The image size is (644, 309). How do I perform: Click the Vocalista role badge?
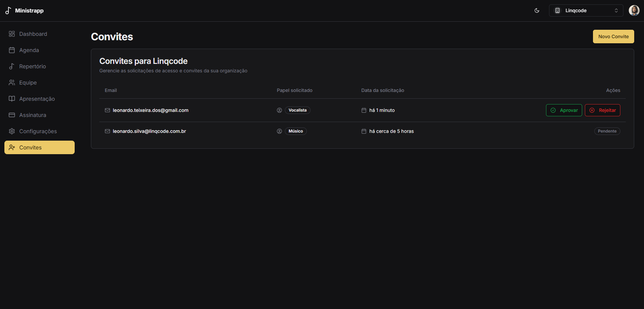click(297, 110)
